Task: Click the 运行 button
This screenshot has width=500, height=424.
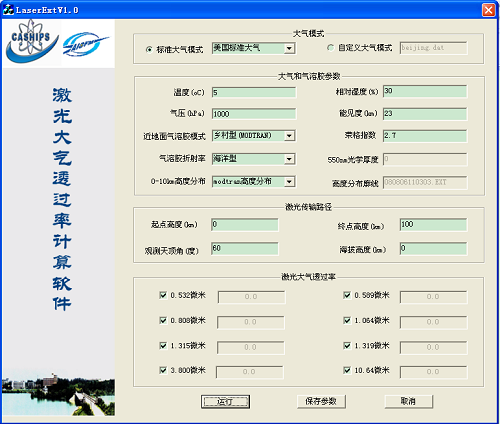Action: [225, 401]
